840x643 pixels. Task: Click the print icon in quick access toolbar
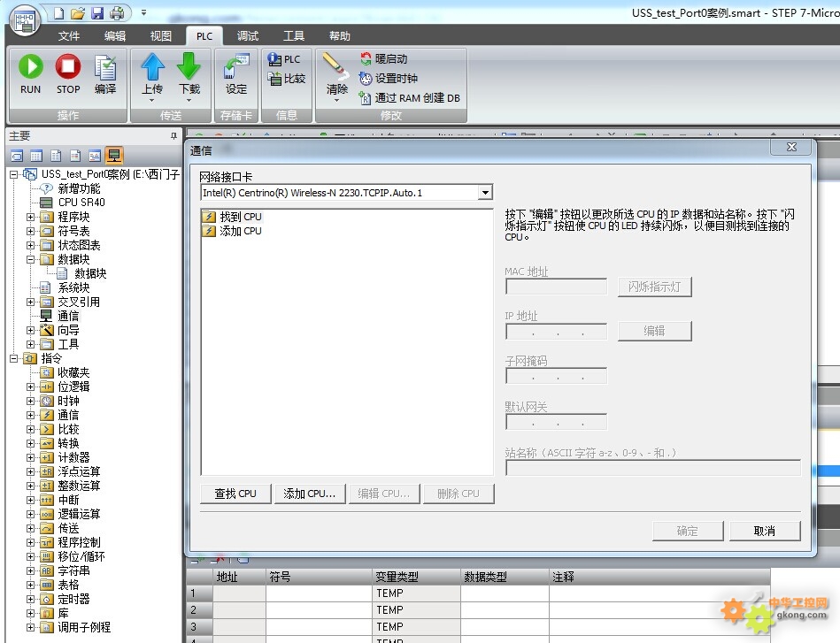point(118,13)
